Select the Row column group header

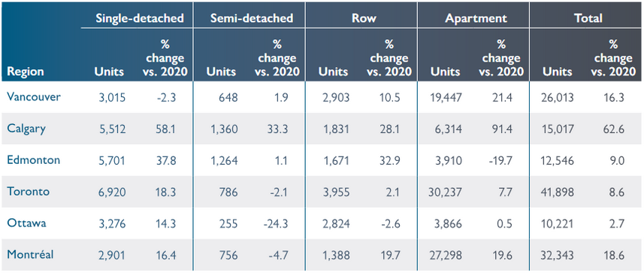[364, 19]
